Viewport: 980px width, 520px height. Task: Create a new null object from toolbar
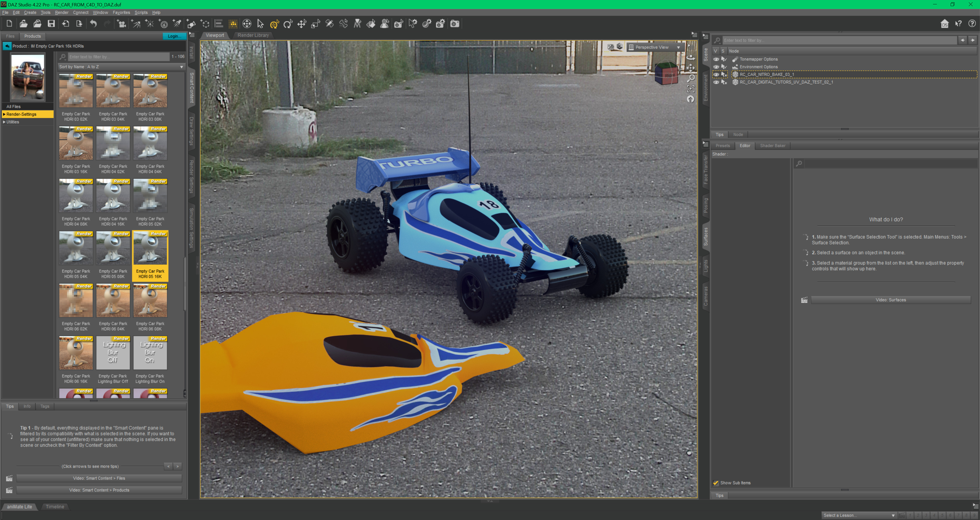pos(205,24)
